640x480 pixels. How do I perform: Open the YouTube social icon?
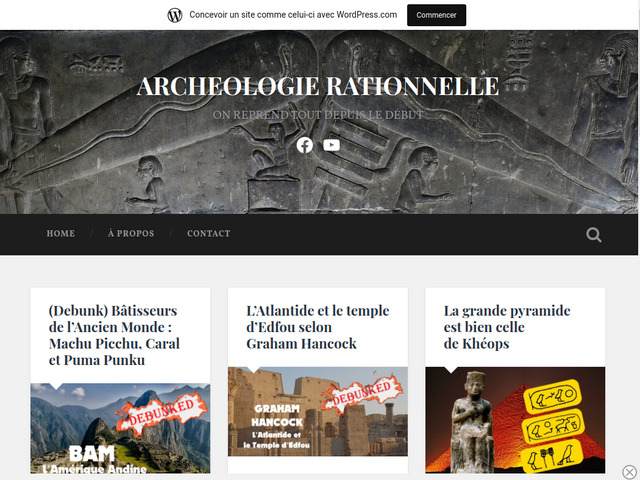click(331, 145)
